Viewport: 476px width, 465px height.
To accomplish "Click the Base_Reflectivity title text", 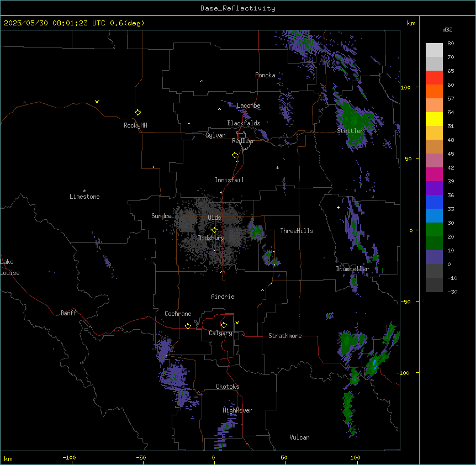I will [238, 8].
